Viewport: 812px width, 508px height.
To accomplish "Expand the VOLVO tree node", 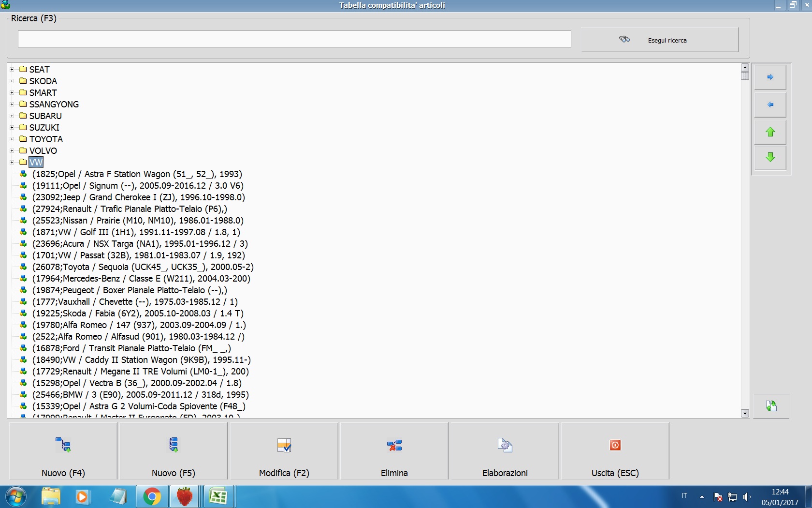I will tap(12, 150).
